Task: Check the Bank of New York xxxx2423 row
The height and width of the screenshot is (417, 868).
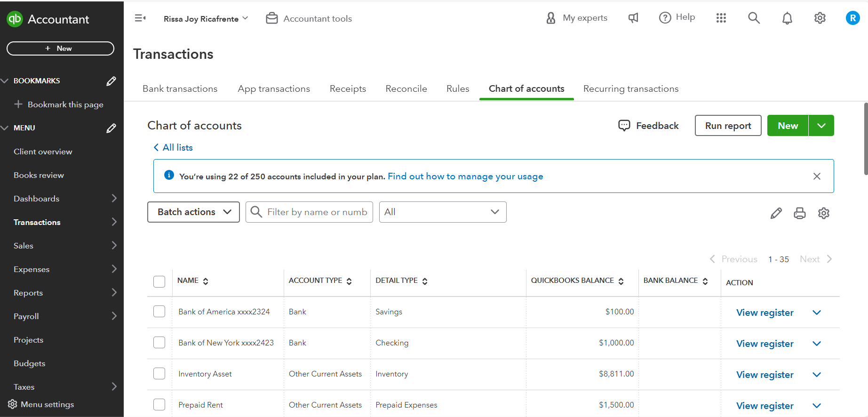Action: click(x=159, y=343)
